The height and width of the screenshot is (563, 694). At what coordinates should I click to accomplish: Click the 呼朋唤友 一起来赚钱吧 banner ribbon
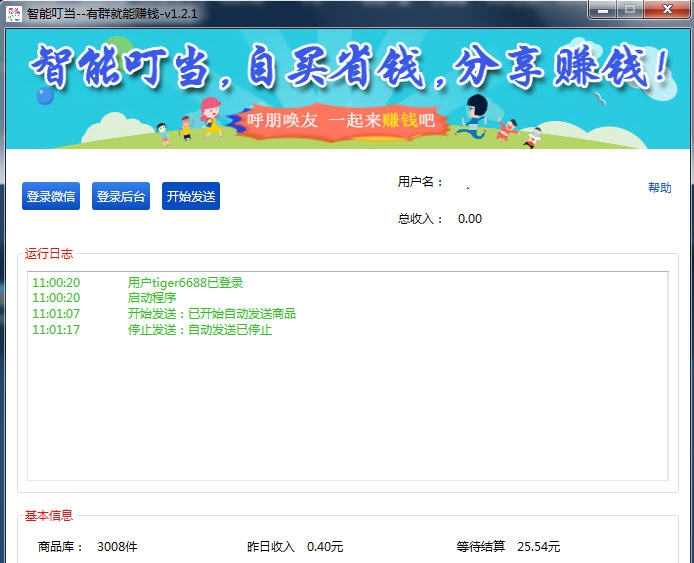pyautogui.click(x=339, y=120)
